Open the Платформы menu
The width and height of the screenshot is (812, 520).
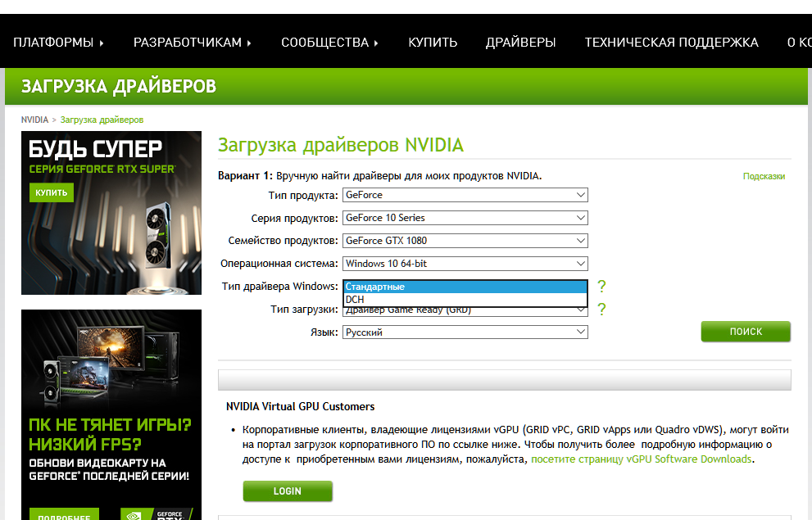pos(58,43)
